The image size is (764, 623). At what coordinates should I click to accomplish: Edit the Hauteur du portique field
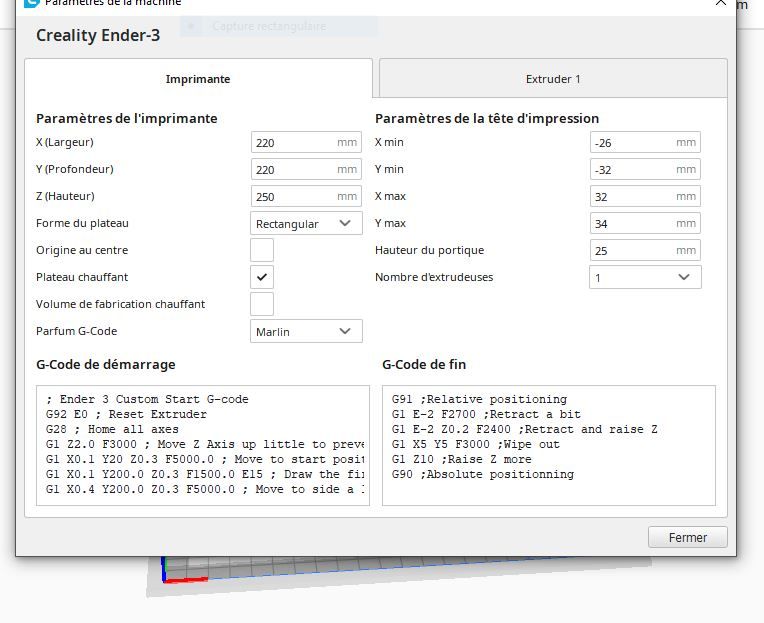pyautogui.click(x=645, y=250)
